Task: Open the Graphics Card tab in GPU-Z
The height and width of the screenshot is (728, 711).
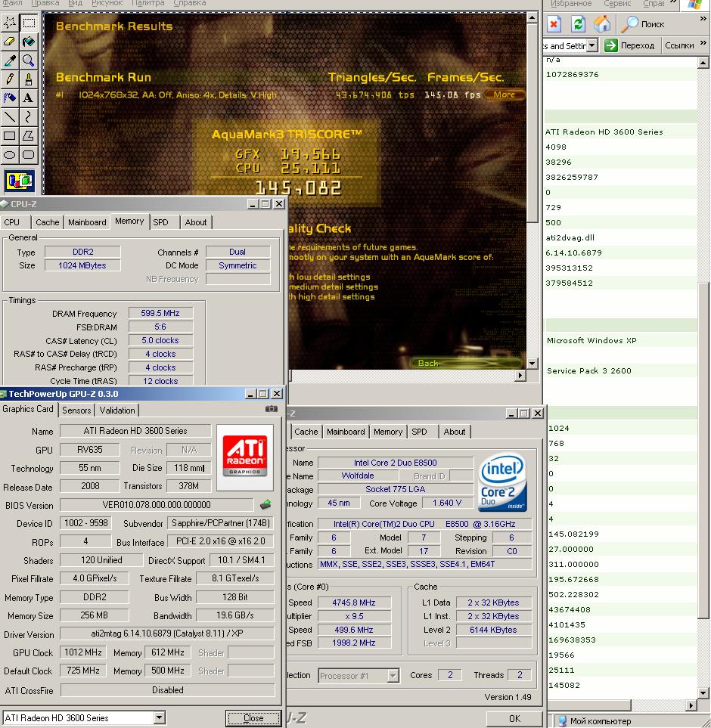Action: (x=28, y=409)
